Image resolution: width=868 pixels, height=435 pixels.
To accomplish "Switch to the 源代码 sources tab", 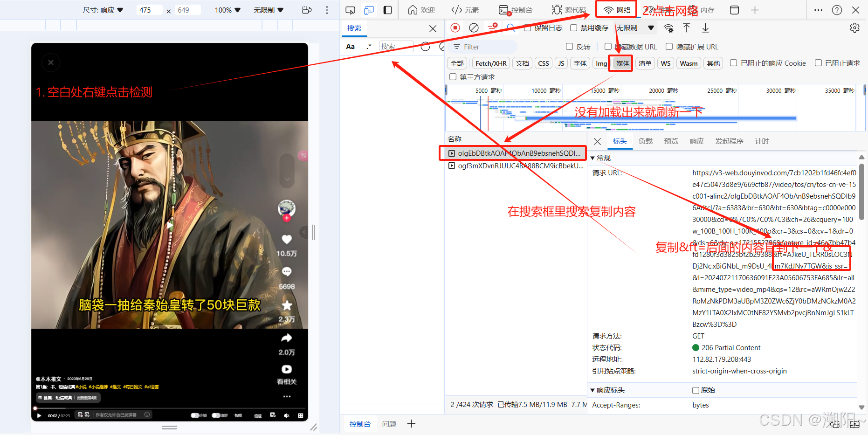I will pyautogui.click(x=569, y=10).
